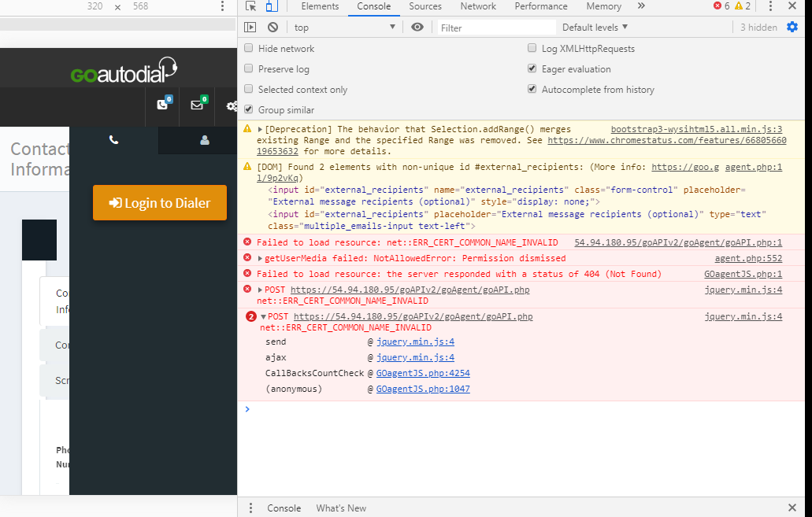The height and width of the screenshot is (517, 812).
Task: Open the callbacks phone icon with badge
Action: pyautogui.click(x=162, y=105)
